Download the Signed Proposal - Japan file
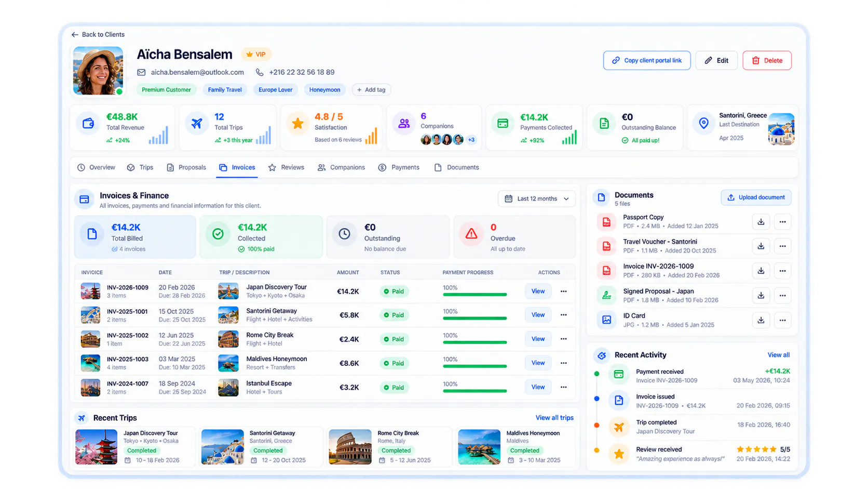This screenshot has height=489, width=868. 761,296
